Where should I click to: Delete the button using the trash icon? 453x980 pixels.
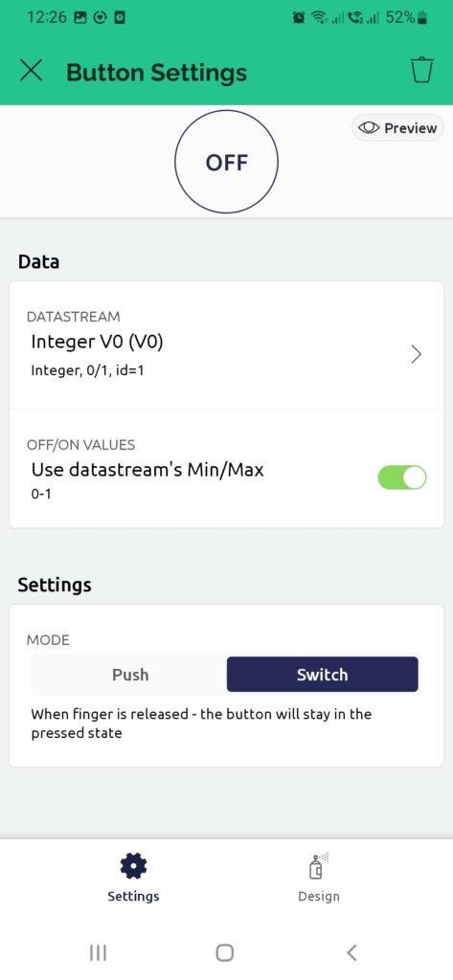[x=421, y=70]
